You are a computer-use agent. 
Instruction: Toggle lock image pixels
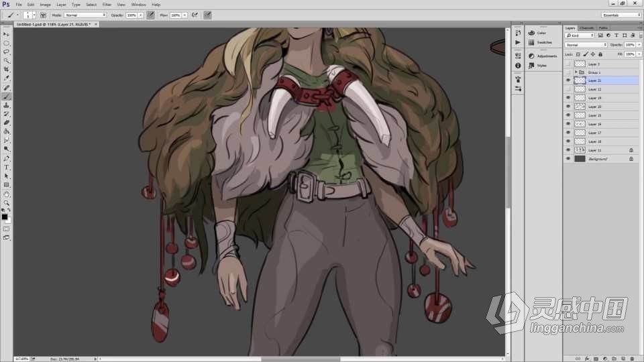coord(586,54)
